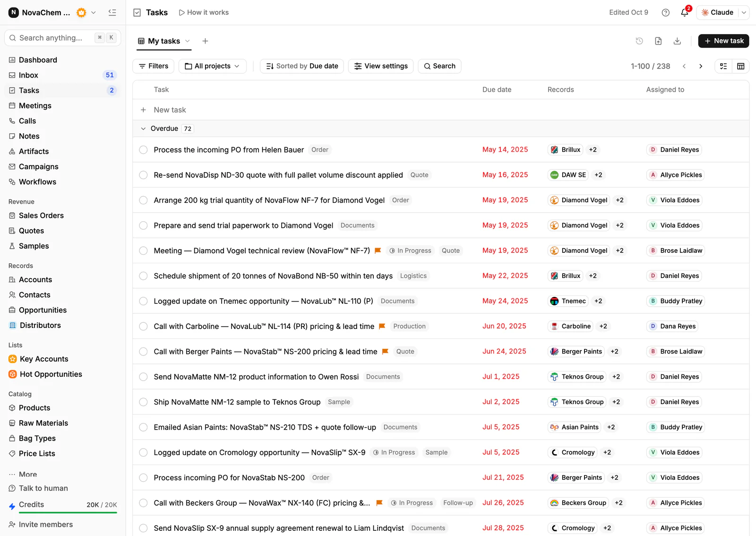Image resolution: width=756 pixels, height=536 pixels.
Task: Open the NovaChem workspace switcher
Action: (x=52, y=13)
